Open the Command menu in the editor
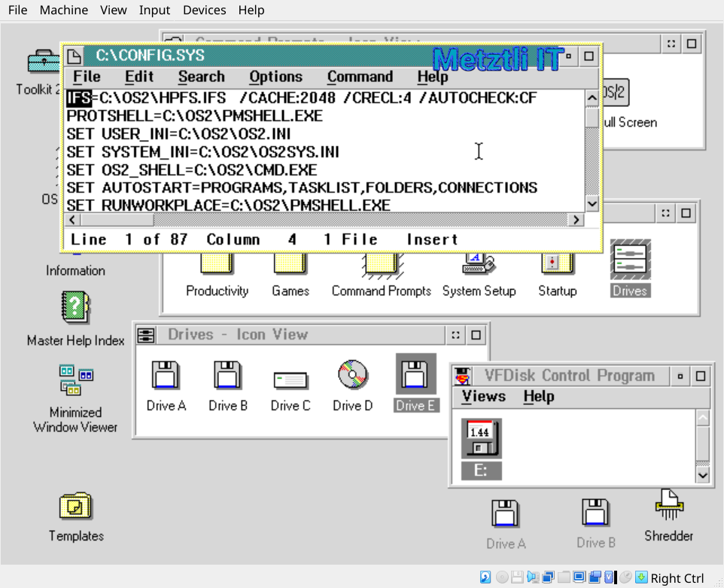 click(x=360, y=77)
